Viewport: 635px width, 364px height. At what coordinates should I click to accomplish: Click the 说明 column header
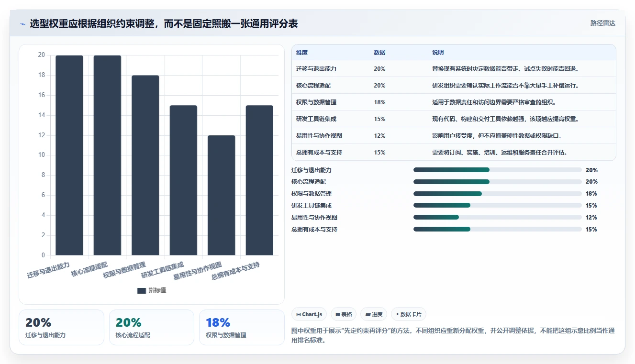(x=438, y=53)
